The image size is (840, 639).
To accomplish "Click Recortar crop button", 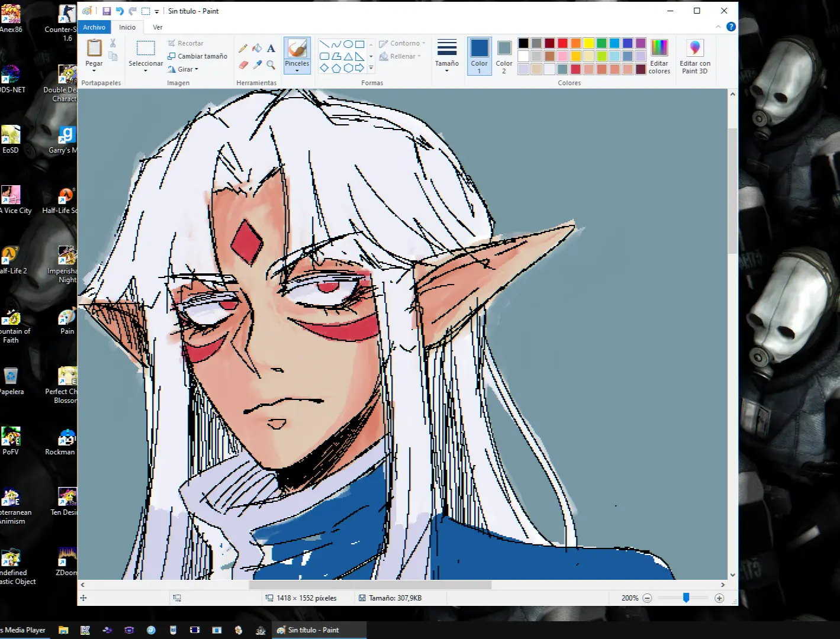I will tap(185, 43).
